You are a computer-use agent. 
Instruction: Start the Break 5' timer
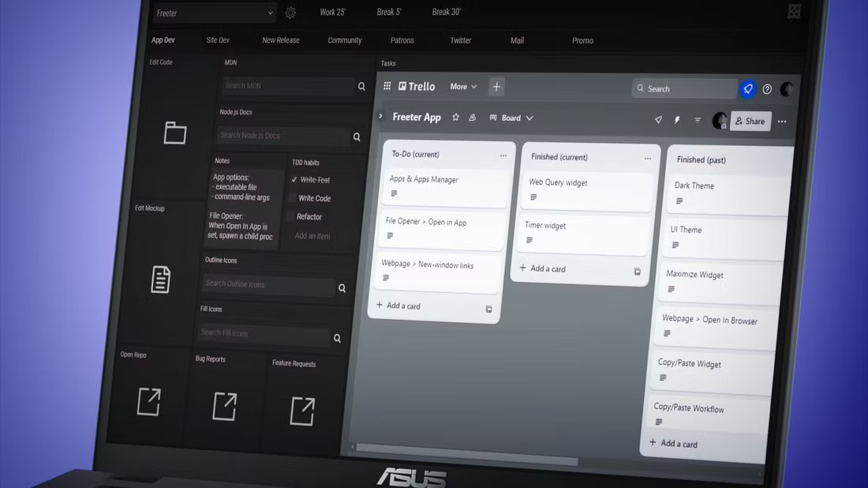[x=389, y=12]
